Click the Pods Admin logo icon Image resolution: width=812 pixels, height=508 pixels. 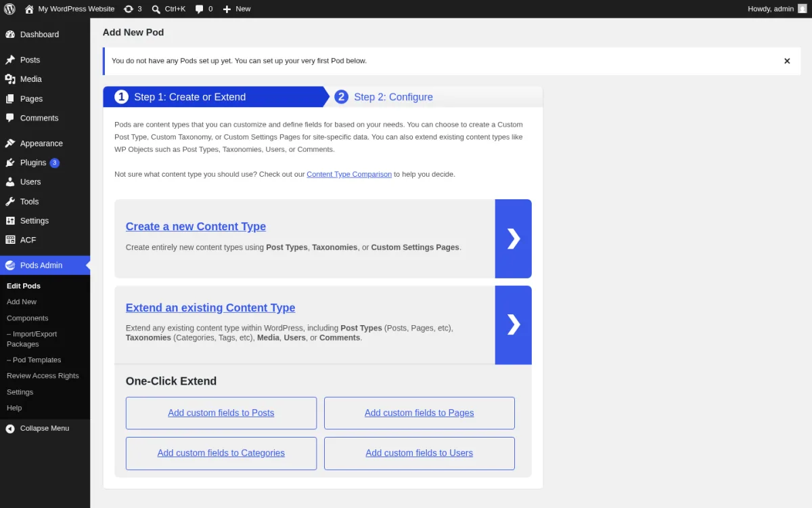click(10, 266)
